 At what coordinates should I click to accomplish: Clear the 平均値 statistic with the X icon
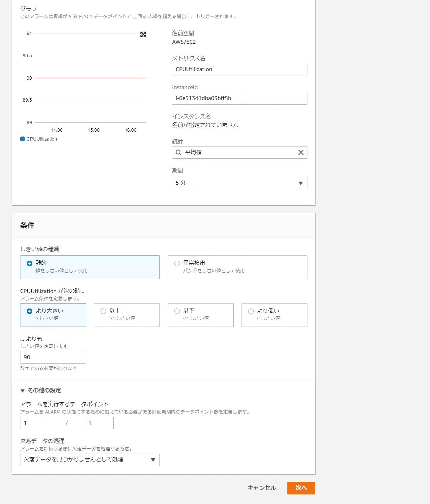click(x=301, y=152)
